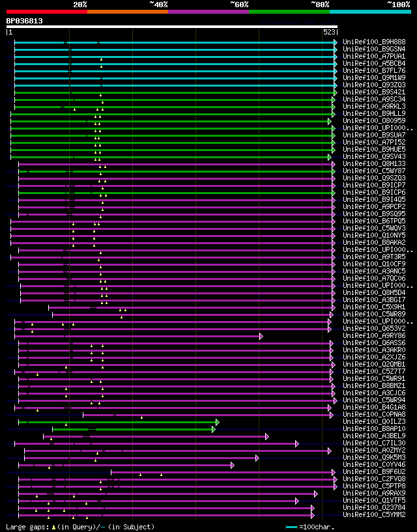Screen dimensions: 417x532
Task: Click the UniRef100_B9F6U2 label
Action: point(374,472)
